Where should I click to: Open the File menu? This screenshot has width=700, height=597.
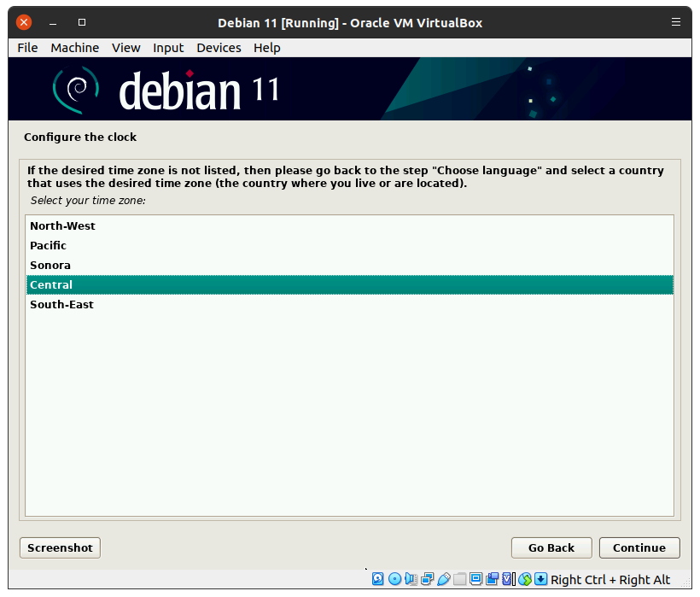pos(27,48)
